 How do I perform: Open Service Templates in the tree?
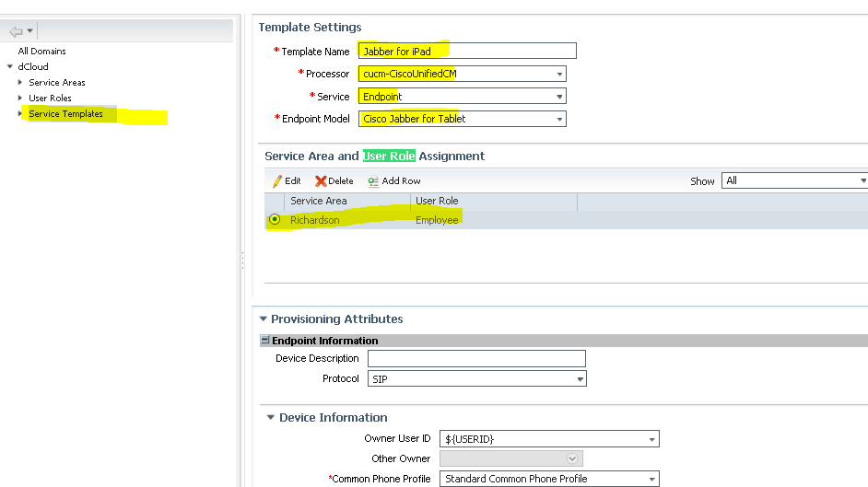(x=65, y=113)
